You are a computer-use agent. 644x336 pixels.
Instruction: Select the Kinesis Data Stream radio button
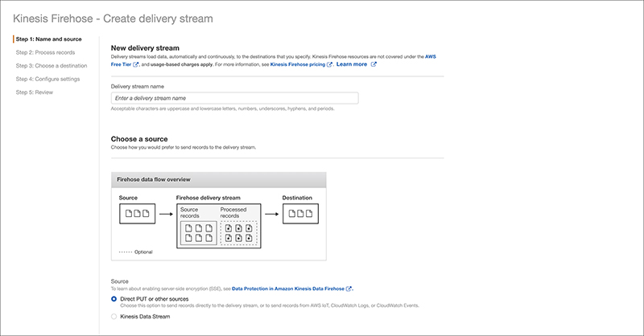114,318
